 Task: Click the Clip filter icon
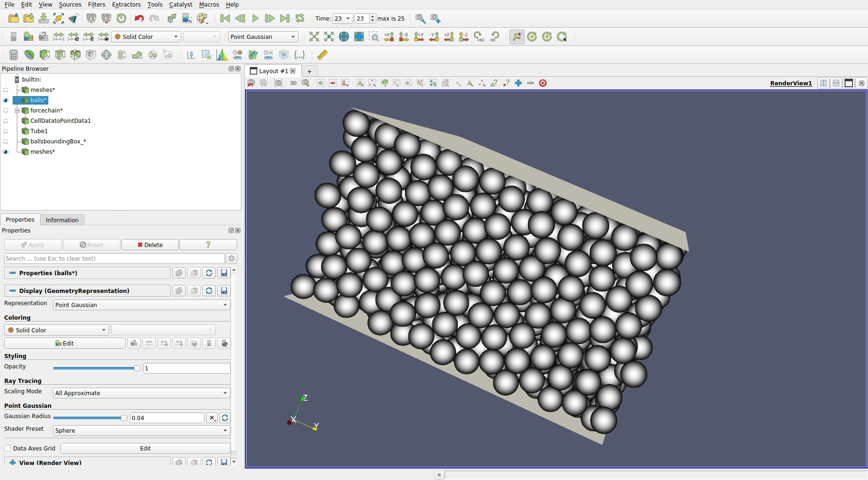pyautogui.click(x=45, y=55)
